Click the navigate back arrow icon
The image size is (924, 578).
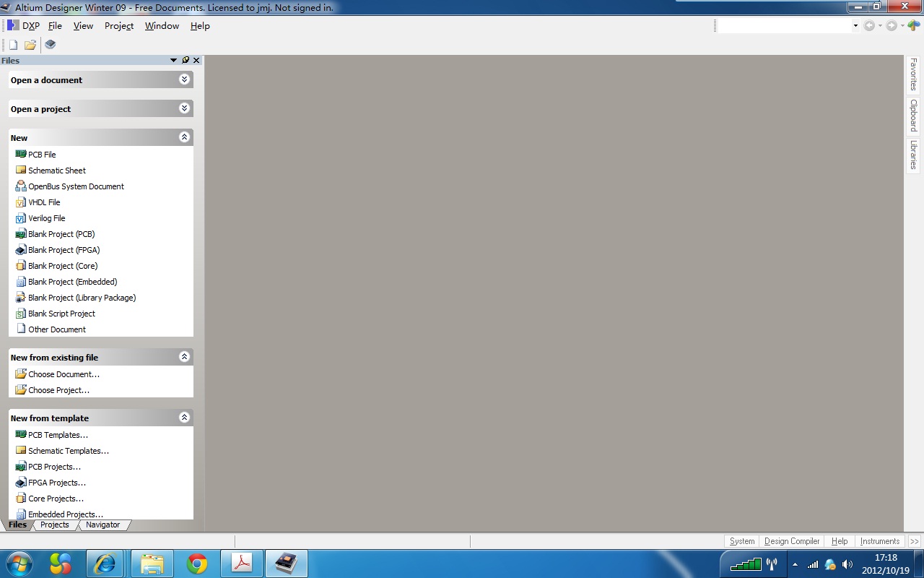coord(869,25)
